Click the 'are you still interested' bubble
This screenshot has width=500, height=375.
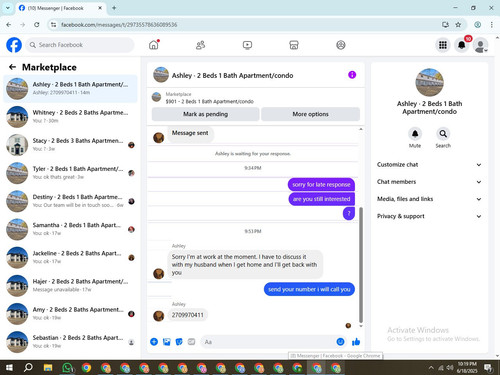pyautogui.click(x=322, y=199)
